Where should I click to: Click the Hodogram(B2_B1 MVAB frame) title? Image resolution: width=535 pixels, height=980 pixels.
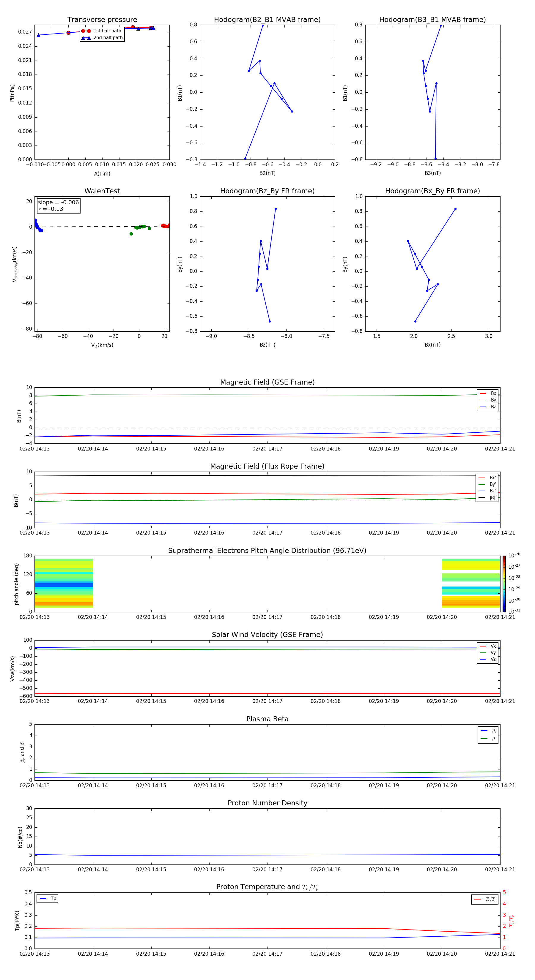[267, 20]
